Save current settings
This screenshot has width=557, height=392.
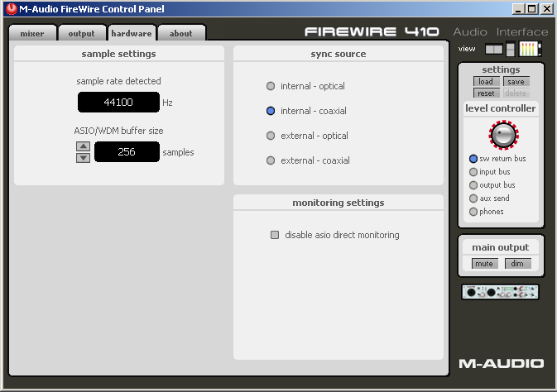516,81
